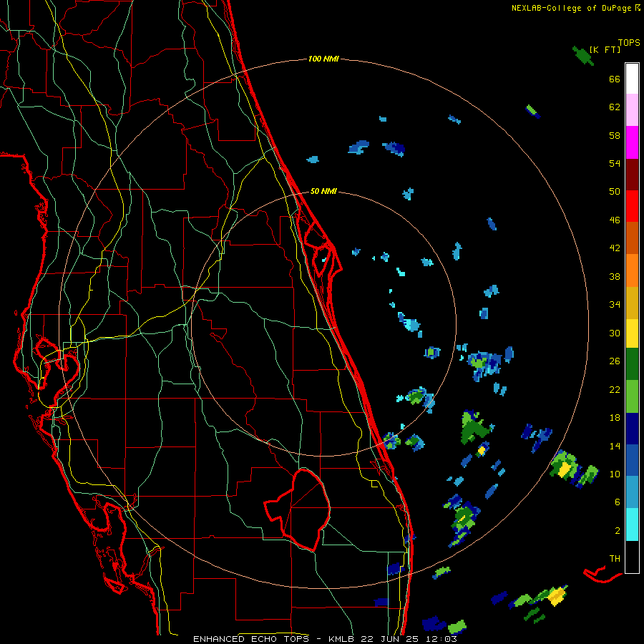Screen dimensions: 644x644
Task: Select the "26" value on the scale
Action: (615, 361)
